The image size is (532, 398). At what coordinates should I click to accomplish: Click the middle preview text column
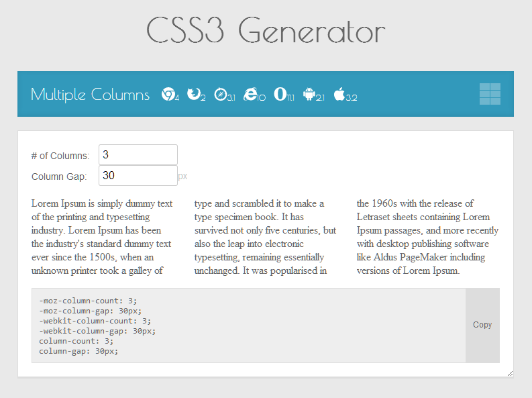(265, 237)
